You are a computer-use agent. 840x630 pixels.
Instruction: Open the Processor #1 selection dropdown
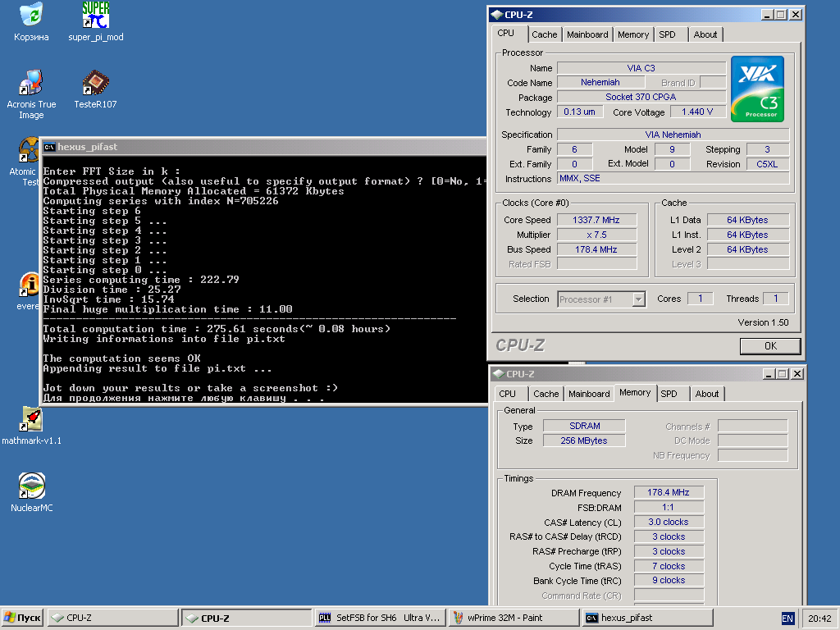click(x=638, y=299)
